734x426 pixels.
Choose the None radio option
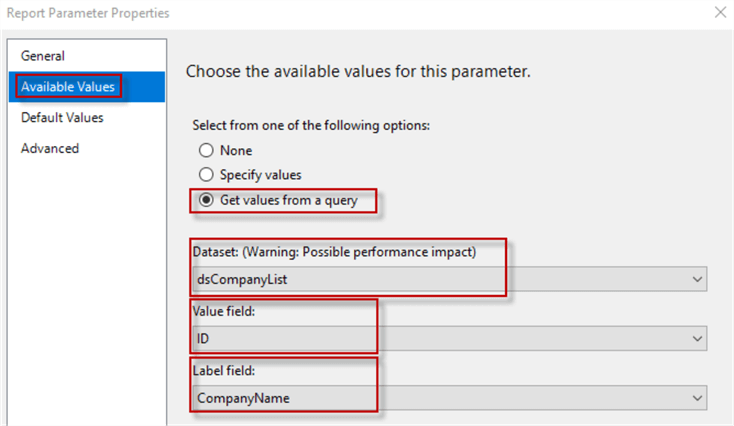(206, 150)
